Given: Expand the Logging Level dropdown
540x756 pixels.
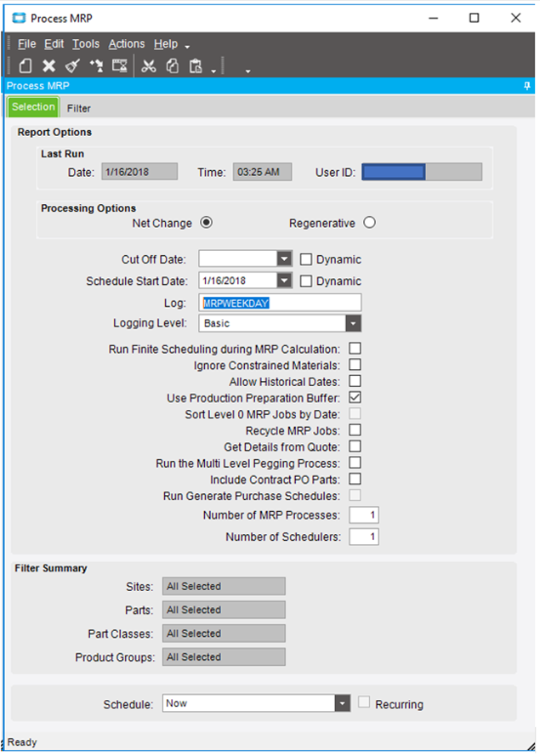Looking at the screenshot, I should tap(353, 323).
